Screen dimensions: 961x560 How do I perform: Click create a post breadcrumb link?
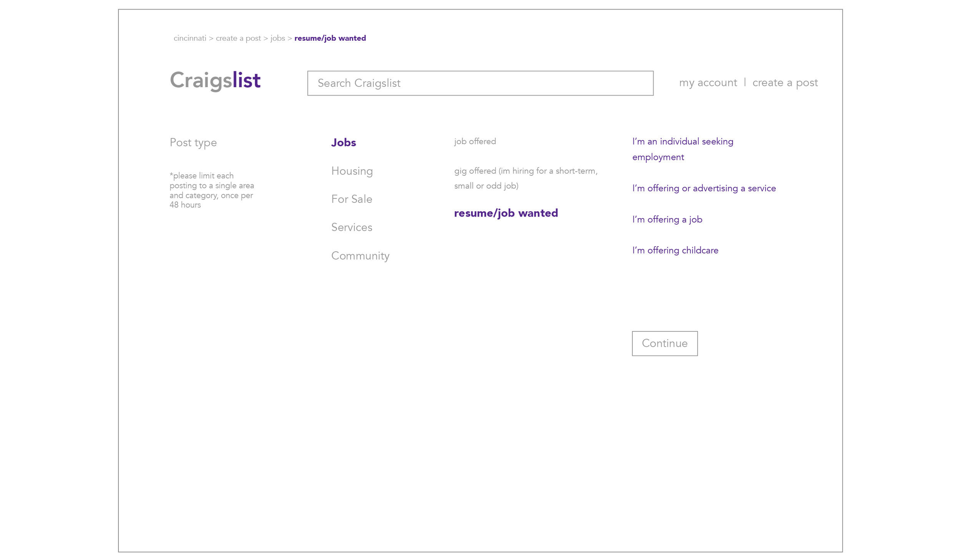click(x=238, y=38)
